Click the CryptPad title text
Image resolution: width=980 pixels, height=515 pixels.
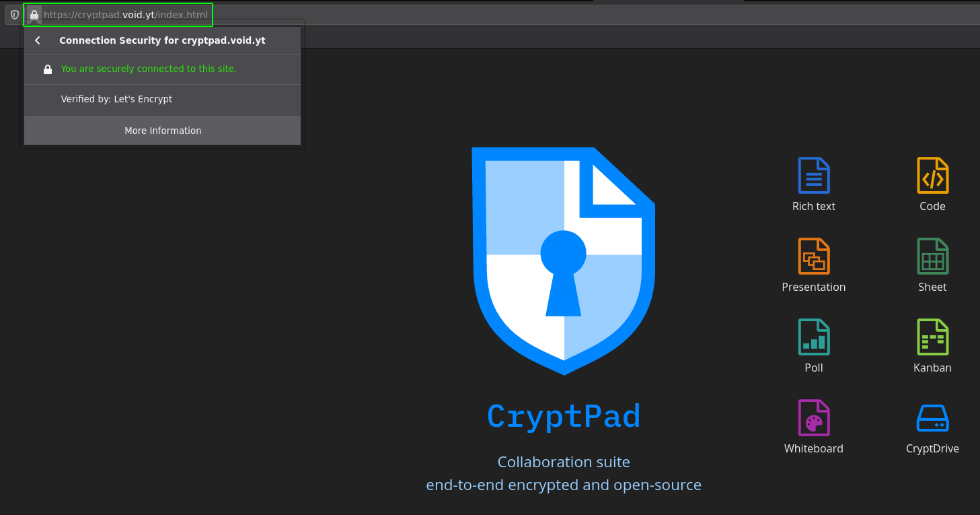pos(564,417)
